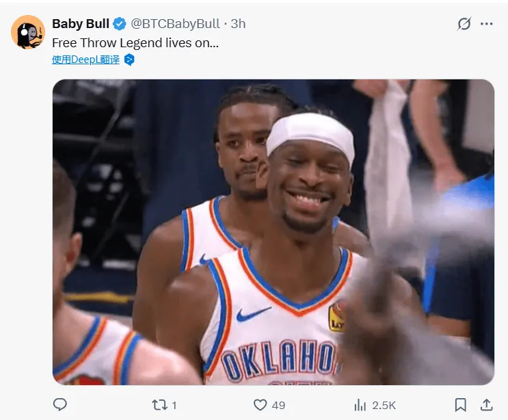Screen dimensions: 508x420
Task: Click the 49 likes count
Action: tap(278, 405)
